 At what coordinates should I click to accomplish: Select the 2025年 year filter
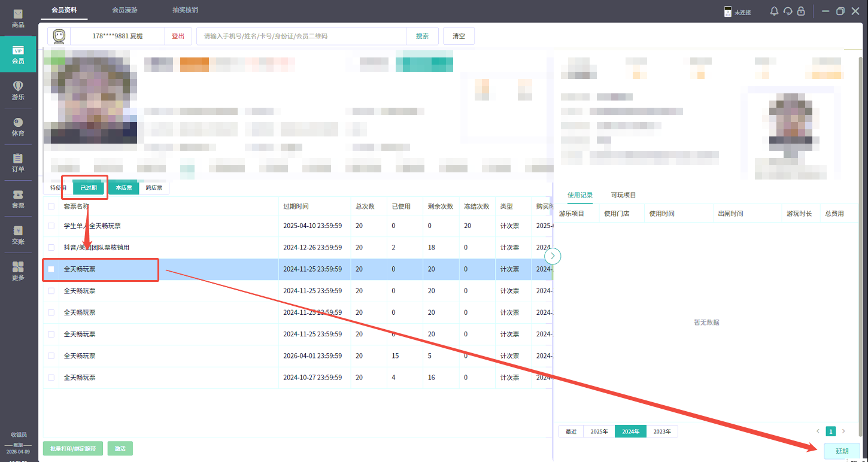tap(599, 431)
